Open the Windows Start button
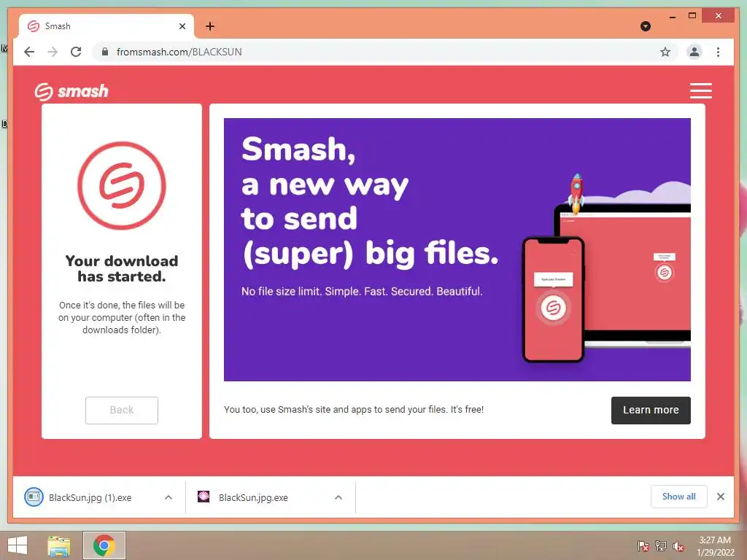Viewport: 747px width, 560px height. tap(18, 545)
